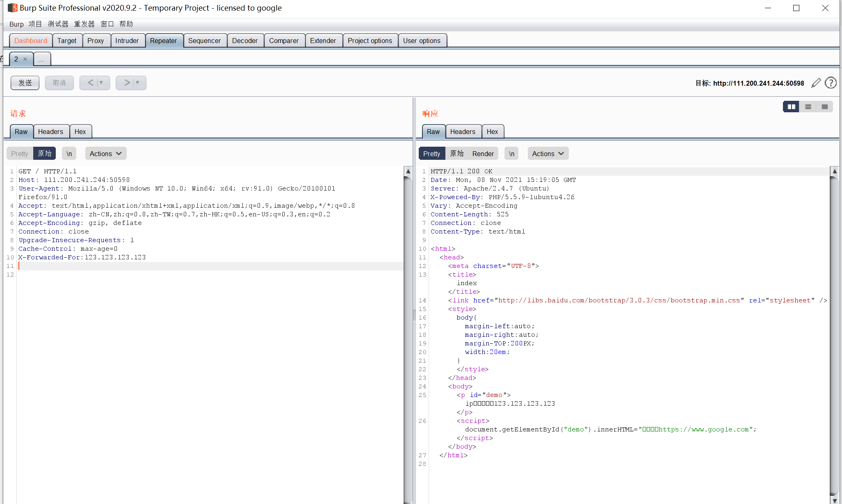Go forward to next request
Image resolution: width=842 pixels, height=504 pixels.
(x=126, y=83)
